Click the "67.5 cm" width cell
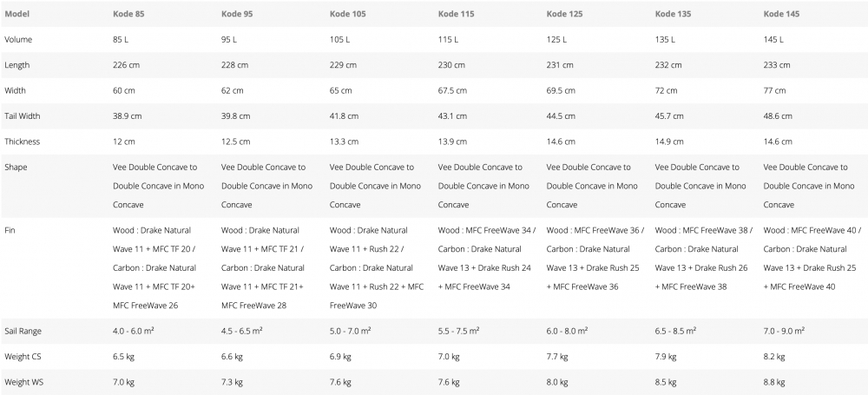868x395 pixels. click(x=455, y=90)
